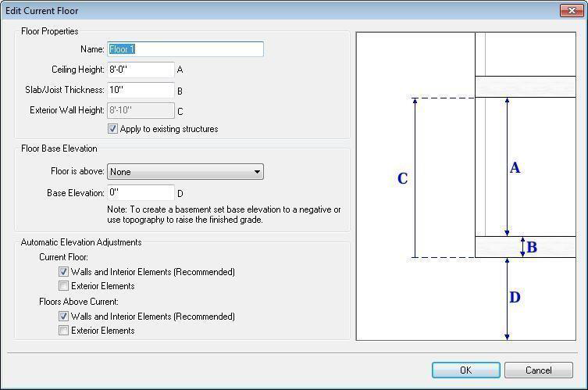This screenshot has width=588, height=390.
Task: Click the floor Name text field
Action: click(185, 49)
